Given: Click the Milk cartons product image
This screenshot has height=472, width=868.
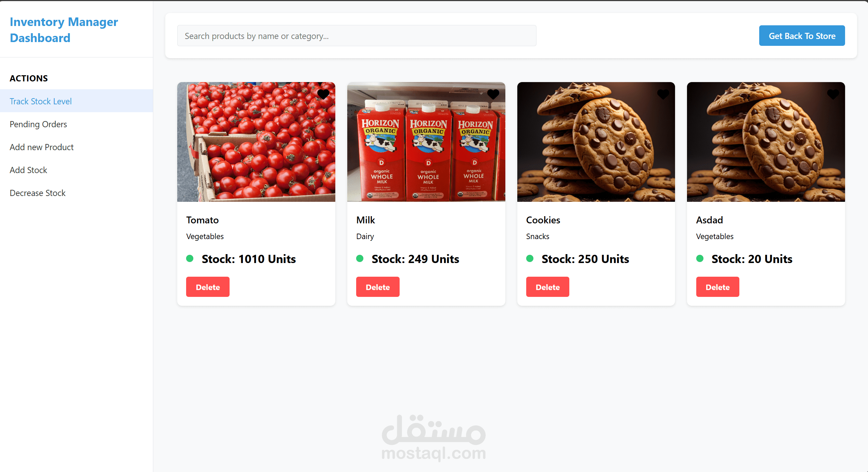Looking at the screenshot, I should coord(426,142).
